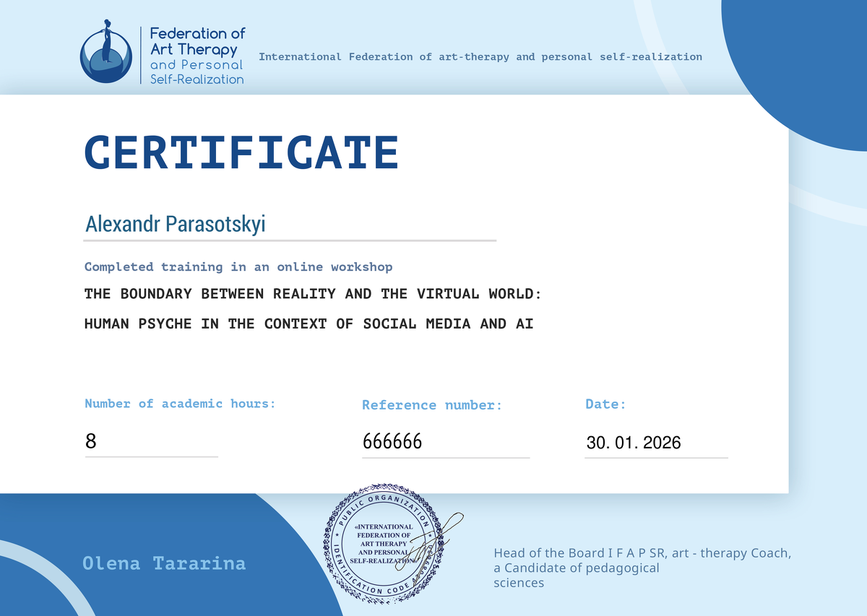Click 'Completed training in an online workshop' text
This screenshot has width=867, height=616.
click(238, 267)
